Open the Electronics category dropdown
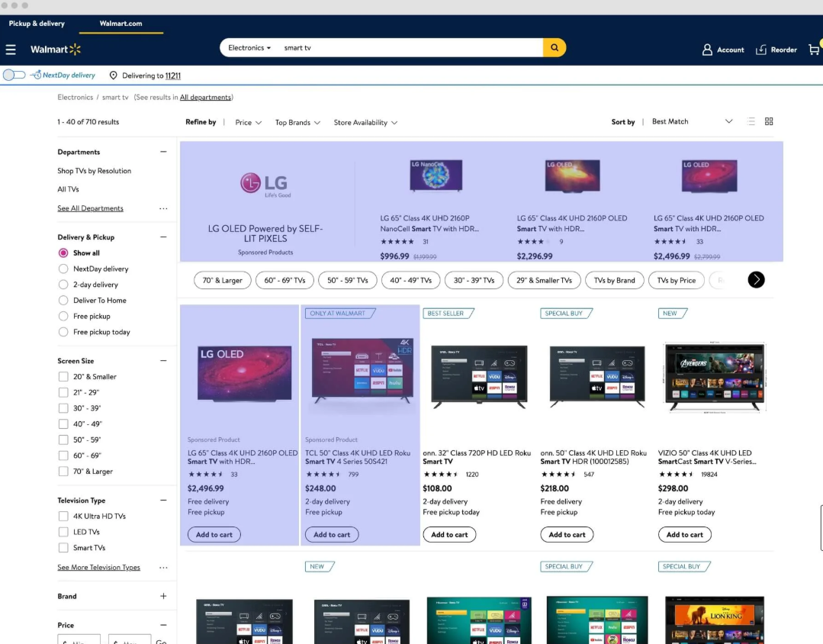This screenshot has width=823, height=644. [x=249, y=48]
